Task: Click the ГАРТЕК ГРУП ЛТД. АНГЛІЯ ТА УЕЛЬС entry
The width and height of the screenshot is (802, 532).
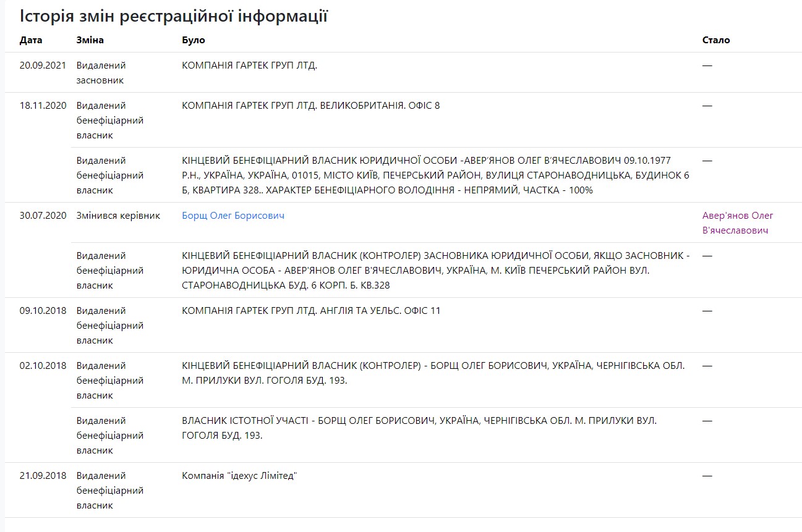Action: [311, 311]
